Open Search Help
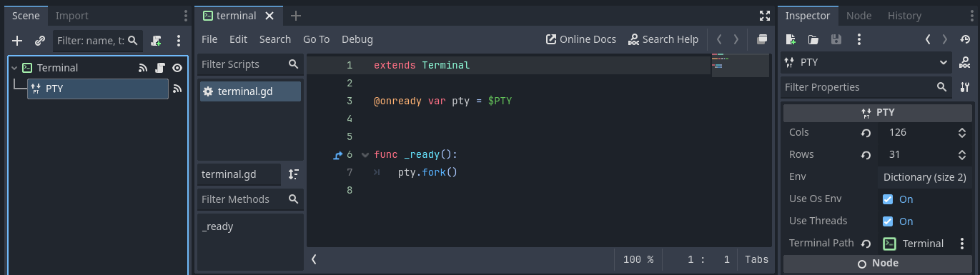Viewport: 980px width, 275px height. coord(663,39)
